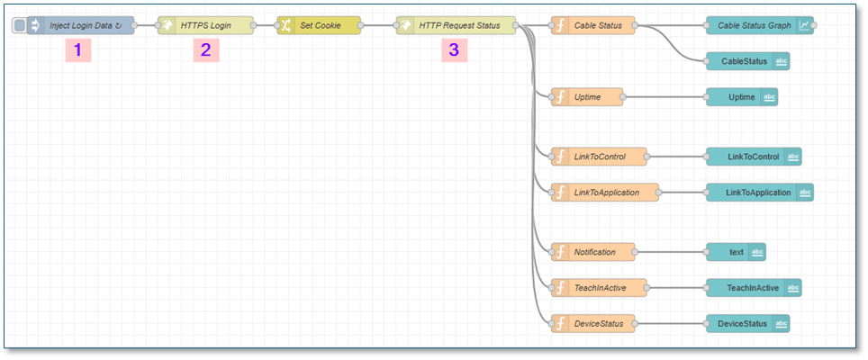Viewport: 868px width, 360px height.
Task: Select the LinkToApplication dashboard text node label
Action: click(758, 193)
